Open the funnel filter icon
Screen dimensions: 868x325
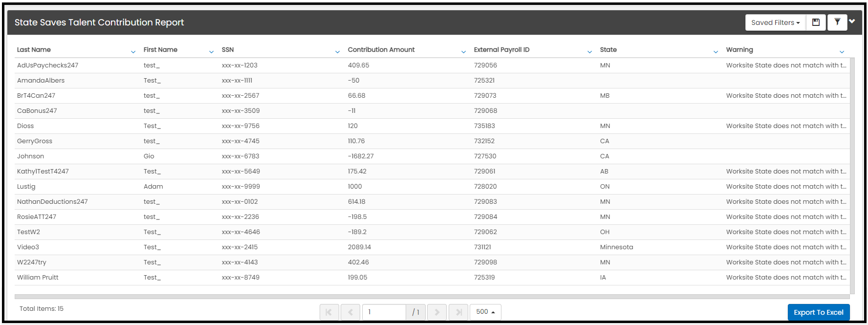tap(837, 22)
